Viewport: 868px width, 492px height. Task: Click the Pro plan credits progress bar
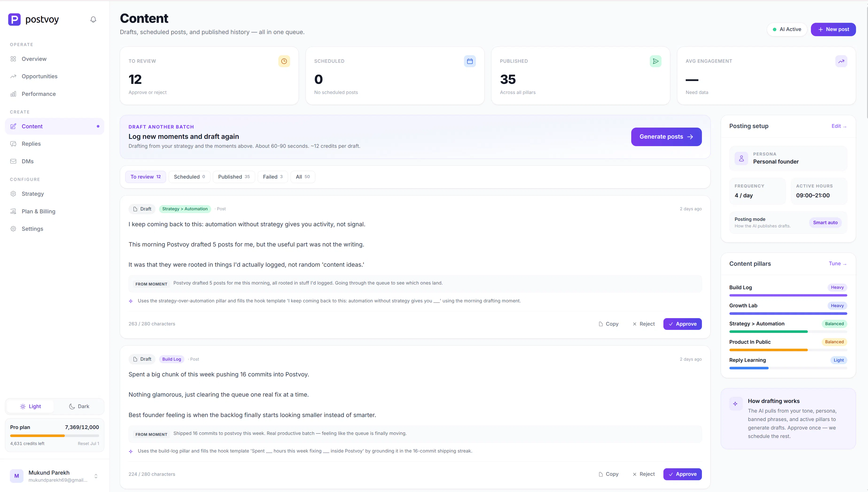coord(54,436)
